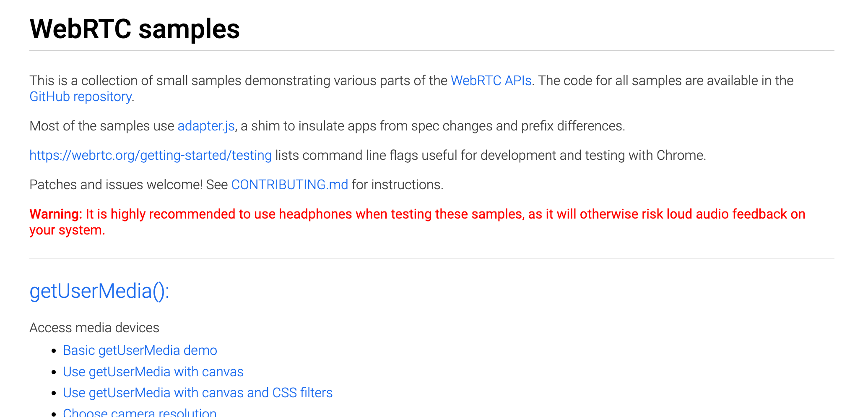
Task: Click the bullet beside the CSS filters sample
Action: [54, 393]
